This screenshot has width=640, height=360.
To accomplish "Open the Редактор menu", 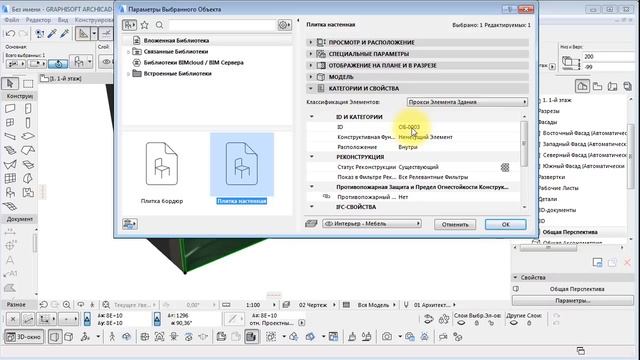I will (x=38, y=20).
